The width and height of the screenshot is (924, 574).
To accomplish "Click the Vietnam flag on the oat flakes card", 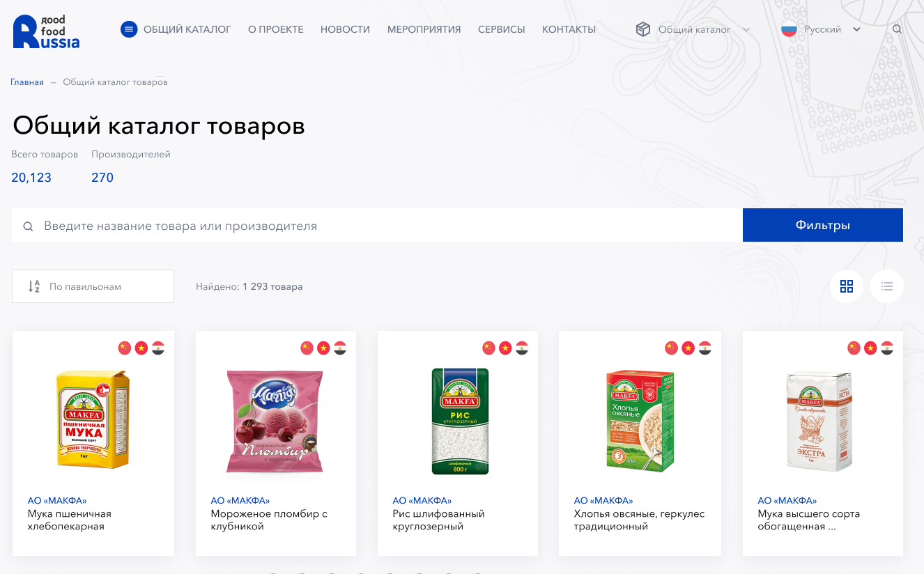I will [x=688, y=348].
